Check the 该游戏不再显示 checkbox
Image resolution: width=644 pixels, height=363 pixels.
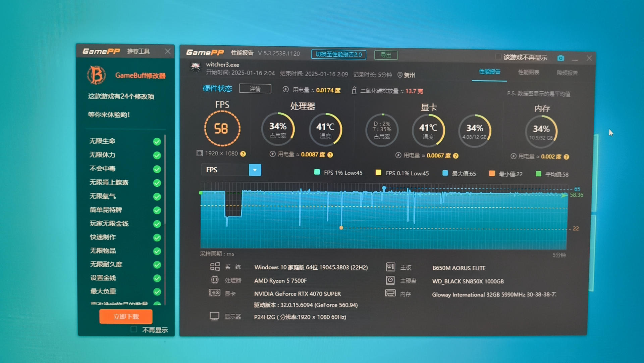[x=498, y=56]
